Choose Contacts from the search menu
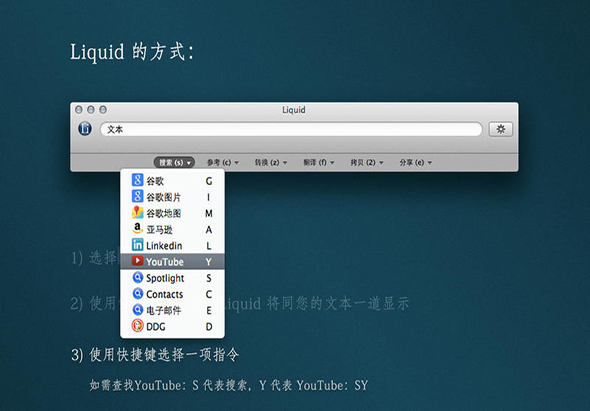Image resolution: width=590 pixels, height=411 pixels. tap(172, 294)
